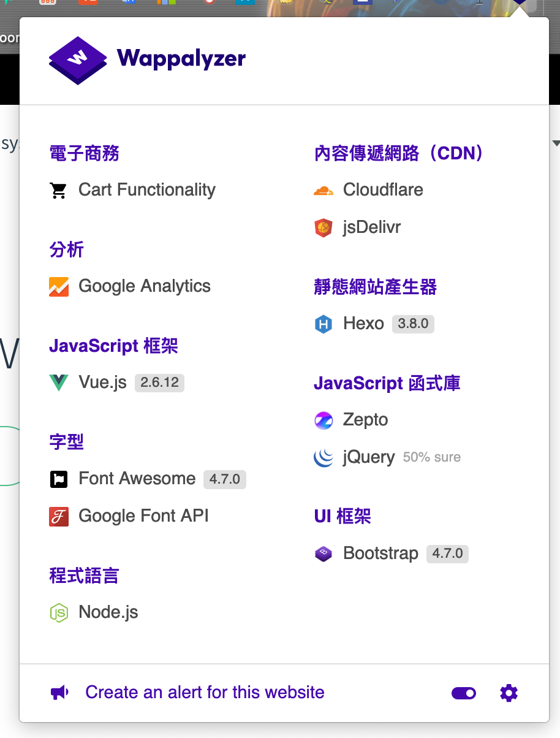The width and height of the screenshot is (560, 738).
Task: Click the megaphone alert icon
Action: click(x=59, y=693)
